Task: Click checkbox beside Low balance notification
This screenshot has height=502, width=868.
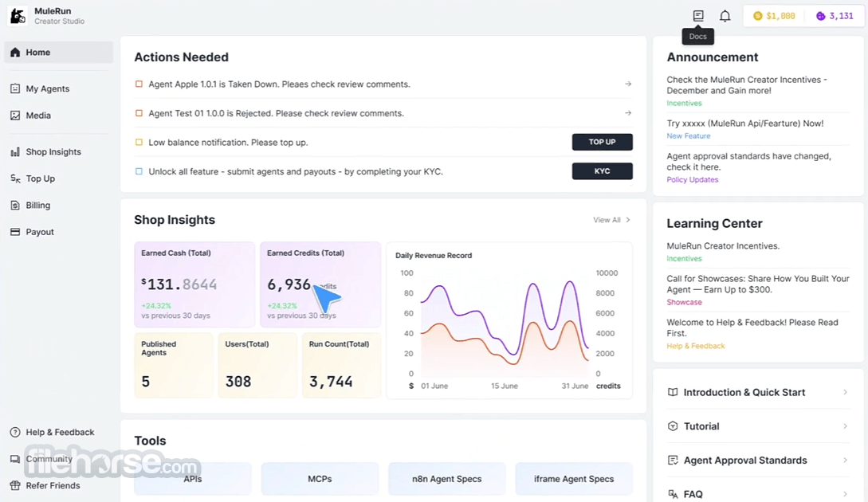Action: coord(139,143)
